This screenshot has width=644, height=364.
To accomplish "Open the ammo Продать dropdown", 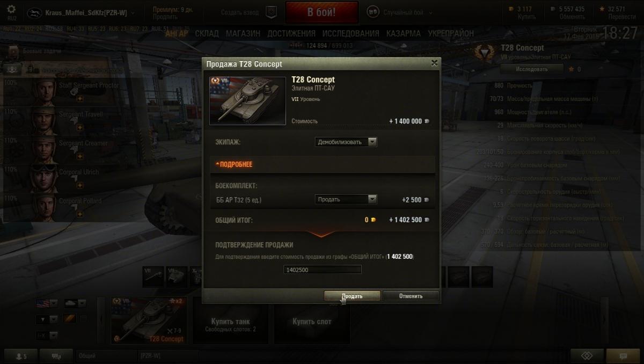I will pos(346,199).
